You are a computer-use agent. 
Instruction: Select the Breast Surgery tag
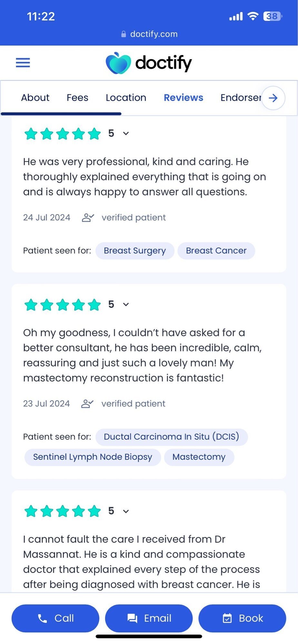tap(135, 251)
